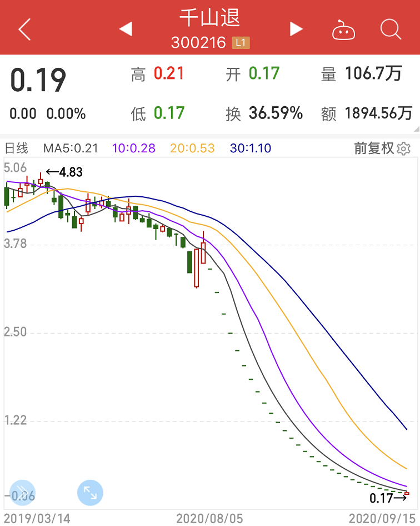
Task: Go to next stock with right triangle
Action: (x=296, y=29)
